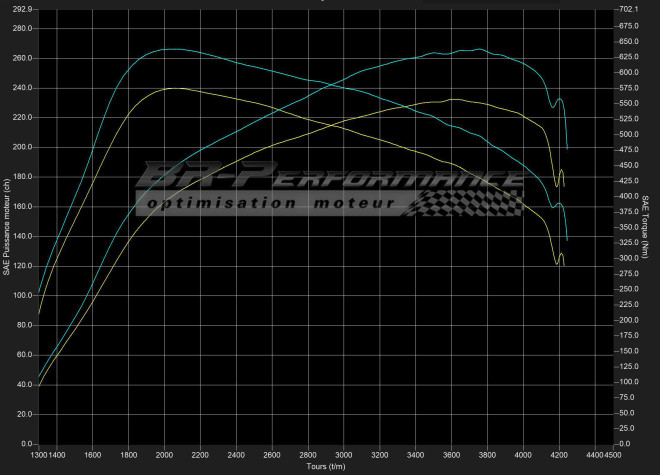Select the 'SAE Puissance moteur (ch)' axis title
Image resolution: width=660 pixels, height=475 pixels.
point(7,226)
